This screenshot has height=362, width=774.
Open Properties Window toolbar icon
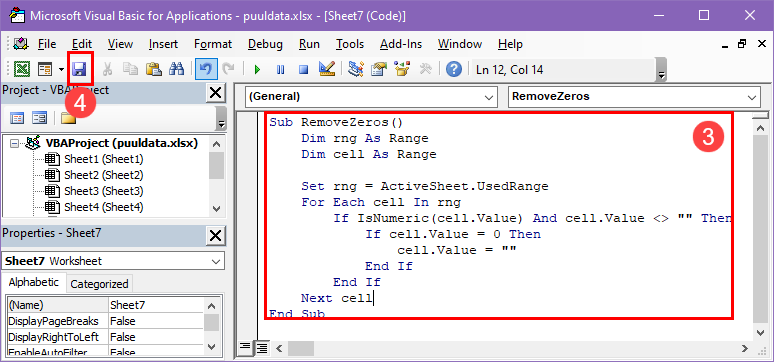(x=379, y=70)
